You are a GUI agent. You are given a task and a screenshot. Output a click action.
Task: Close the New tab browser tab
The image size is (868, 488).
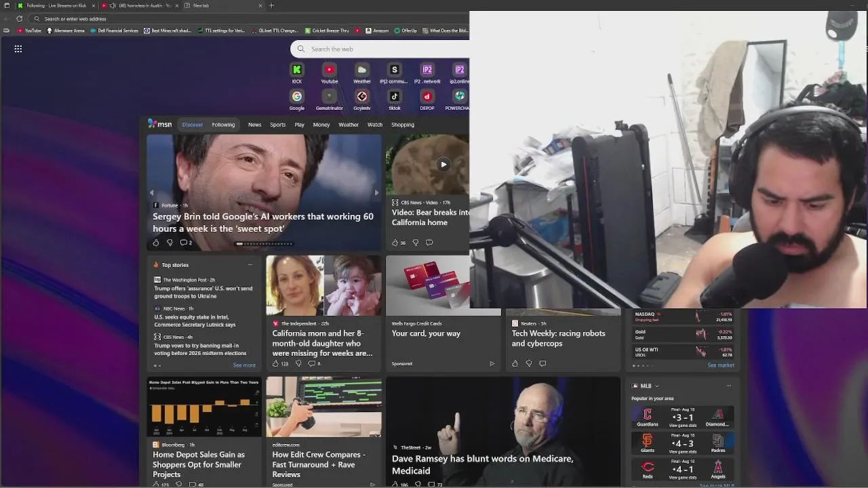[x=260, y=5]
